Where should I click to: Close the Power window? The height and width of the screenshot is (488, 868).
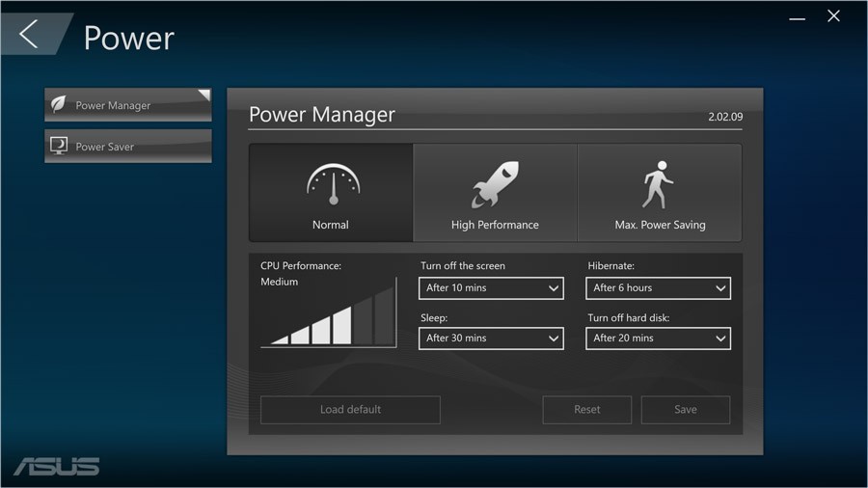(833, 16)
